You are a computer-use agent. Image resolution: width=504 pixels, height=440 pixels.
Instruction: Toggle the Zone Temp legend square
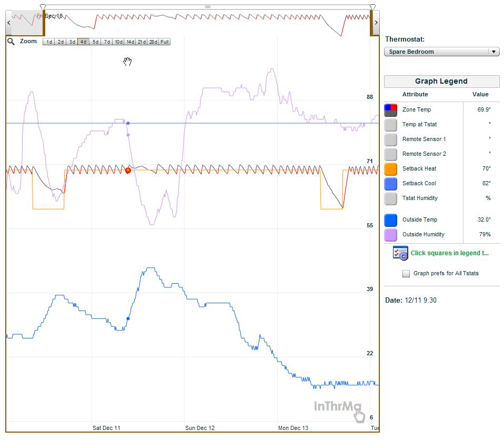coord(390,110)
